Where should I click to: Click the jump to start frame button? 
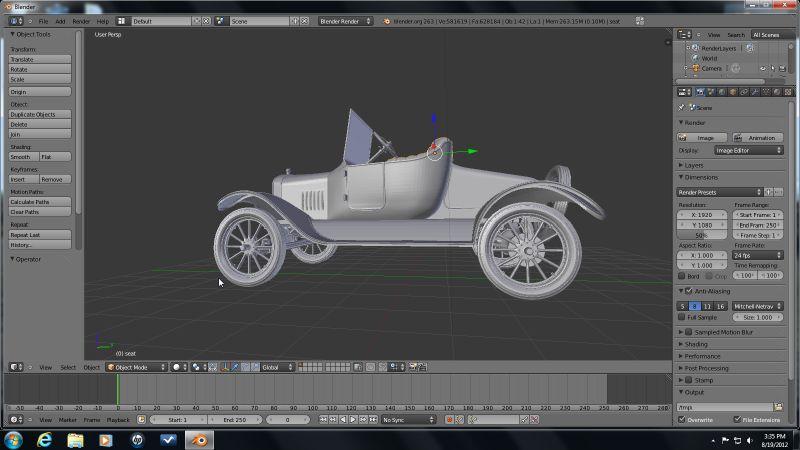[323, 419]
